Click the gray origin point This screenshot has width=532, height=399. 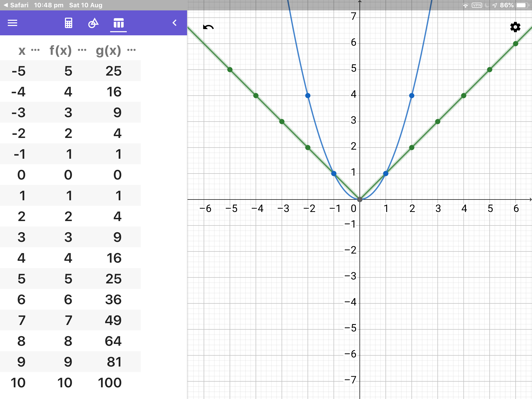click(x=360, y=199)
